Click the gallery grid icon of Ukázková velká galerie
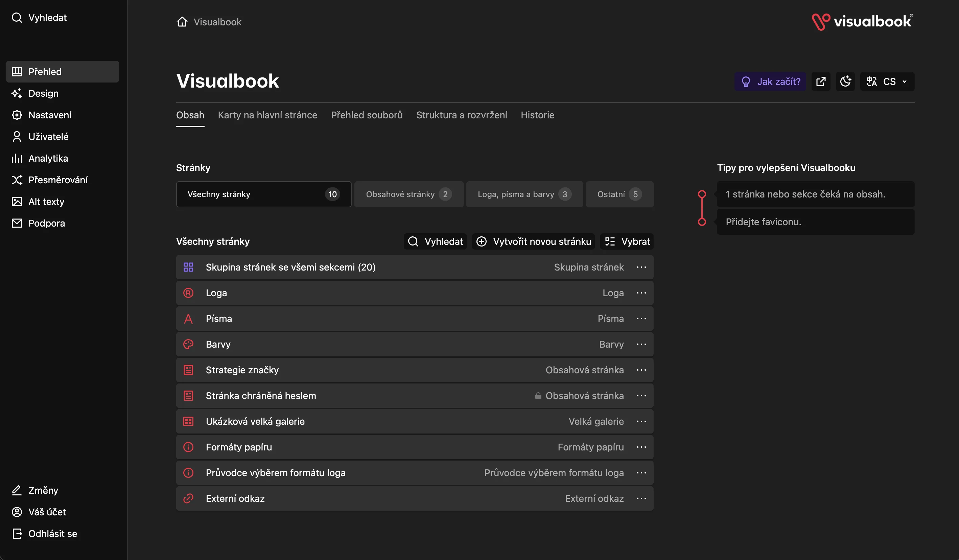 pyautogui.click(x=188, y=421)
